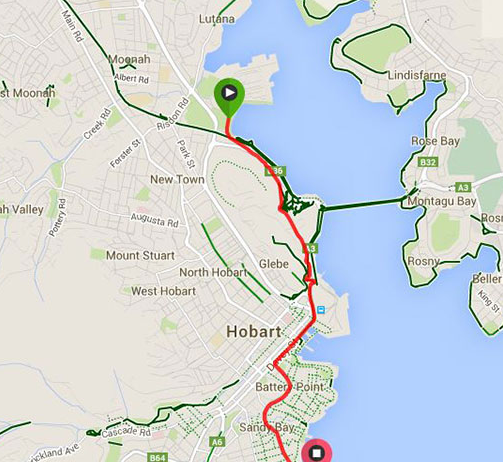Click the blue transit icon near Hobart waterfront

pos(321,310)
